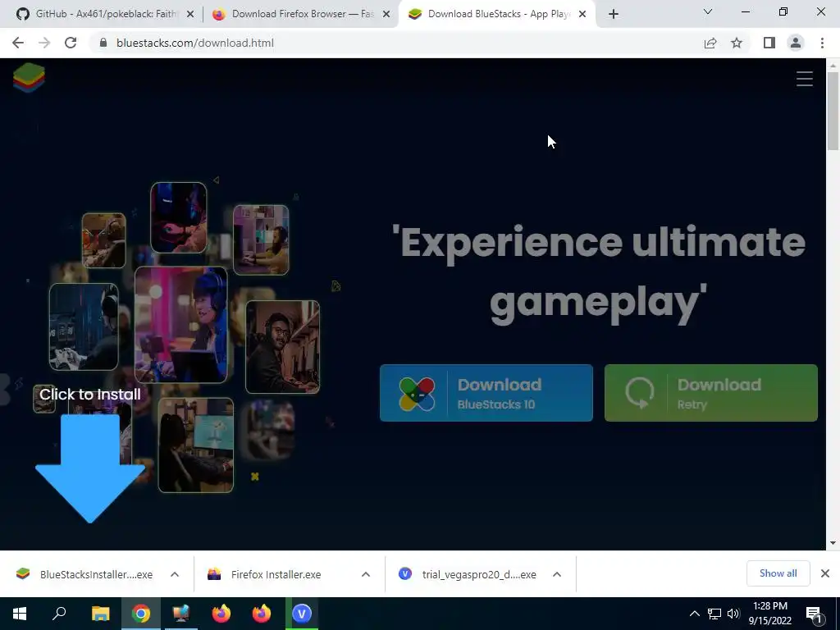Close the downloads bar
The image size is (840, 630).
825,573
